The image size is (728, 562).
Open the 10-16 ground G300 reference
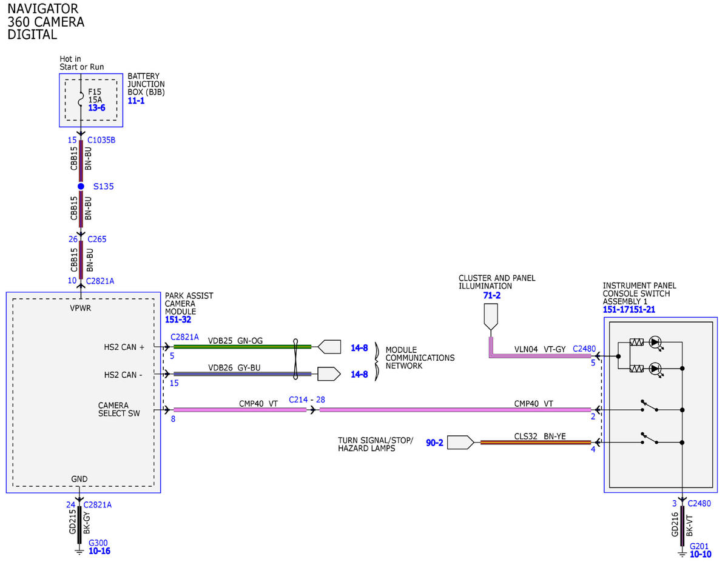99,551
